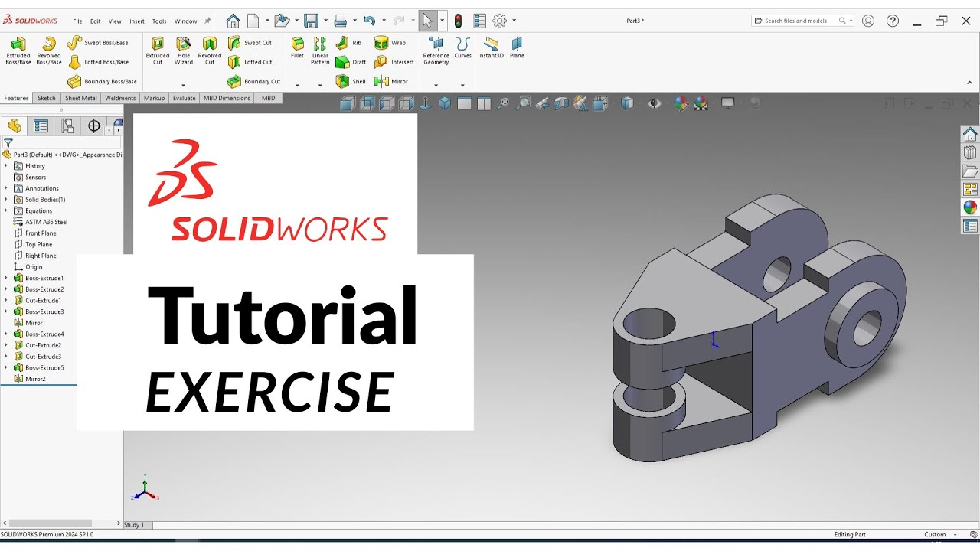Choose the Swept Cut feature
This screenshot has height=551, width=980.
pyautogui.click(x=250, y=43)
